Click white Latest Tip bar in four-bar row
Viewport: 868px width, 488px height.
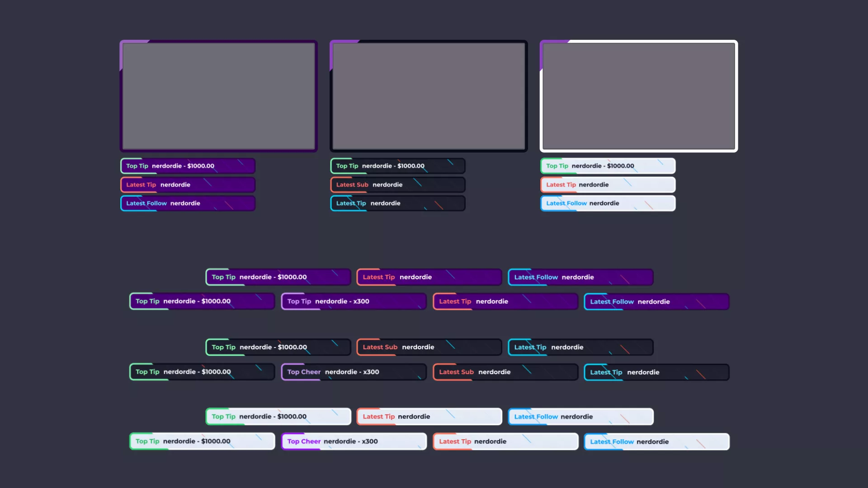pyautogui.click(x=505, y=441)
